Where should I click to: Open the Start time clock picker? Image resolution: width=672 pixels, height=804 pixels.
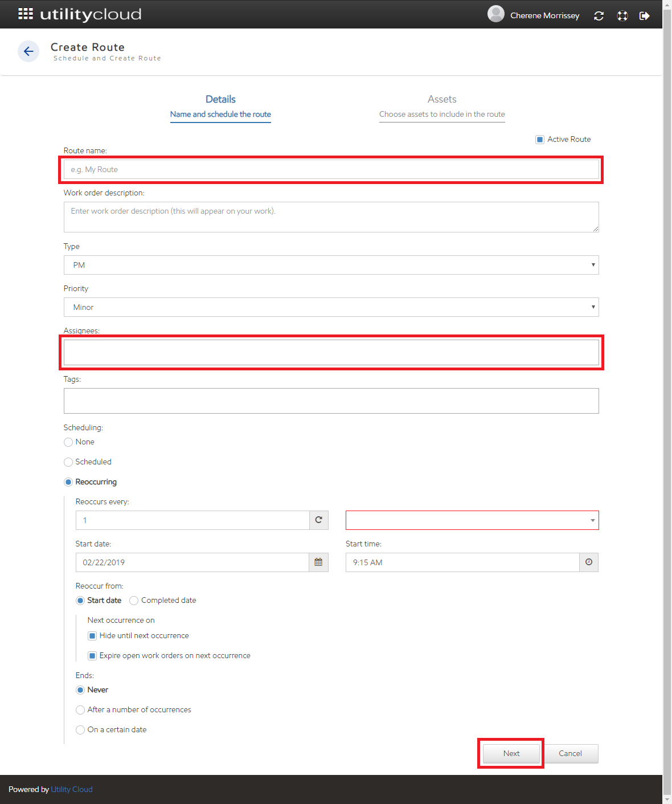[x=589, y=562]
